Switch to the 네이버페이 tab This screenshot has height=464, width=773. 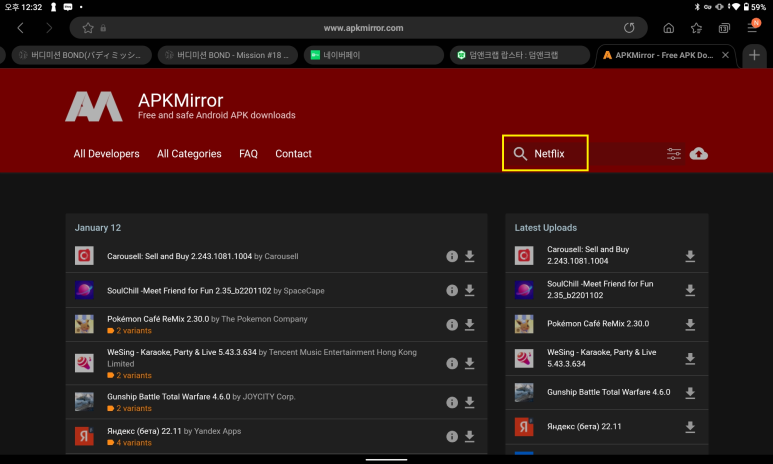374,55
